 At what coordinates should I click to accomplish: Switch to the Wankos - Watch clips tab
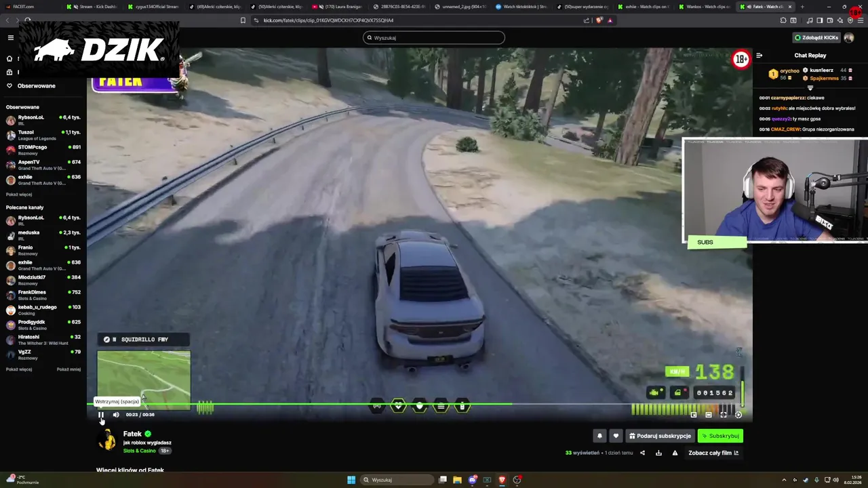pyautogui.click(x=705, y=7)
